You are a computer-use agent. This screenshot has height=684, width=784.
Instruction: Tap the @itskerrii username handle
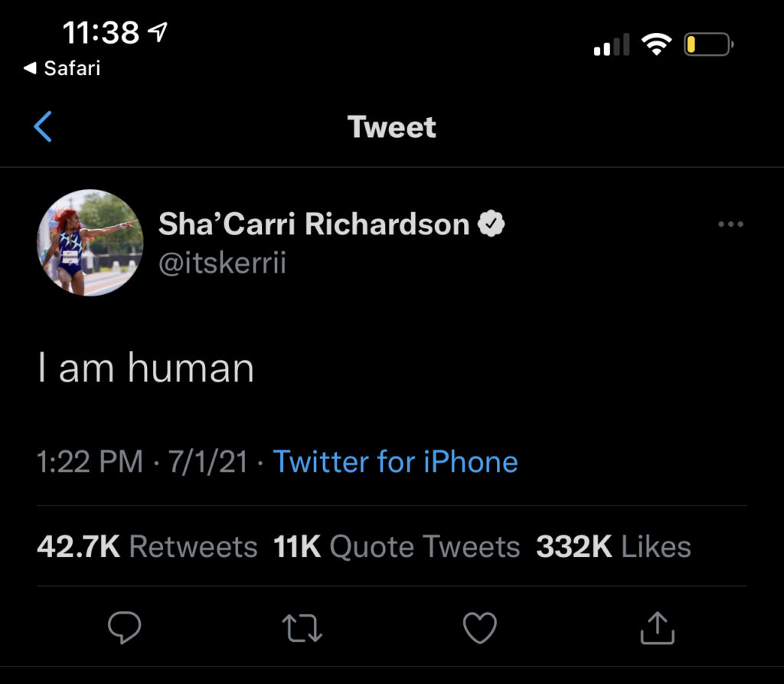[x=222, y=265]
